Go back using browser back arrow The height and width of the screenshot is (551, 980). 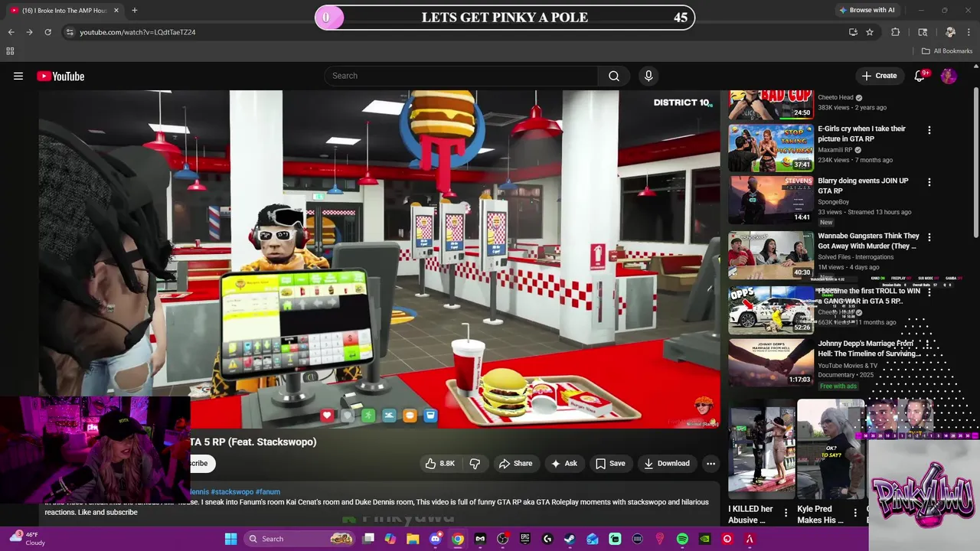11,32
